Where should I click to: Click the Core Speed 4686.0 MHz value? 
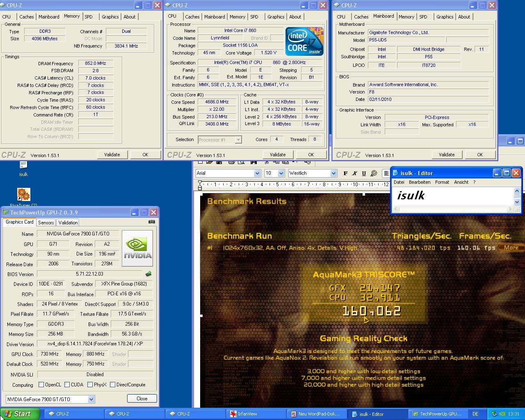(217, 102)
